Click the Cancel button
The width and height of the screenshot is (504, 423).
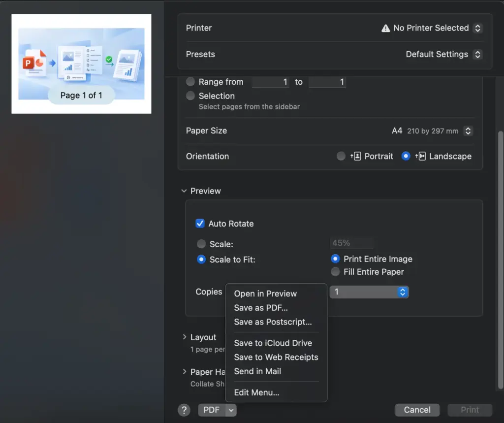tap(417, 410)
